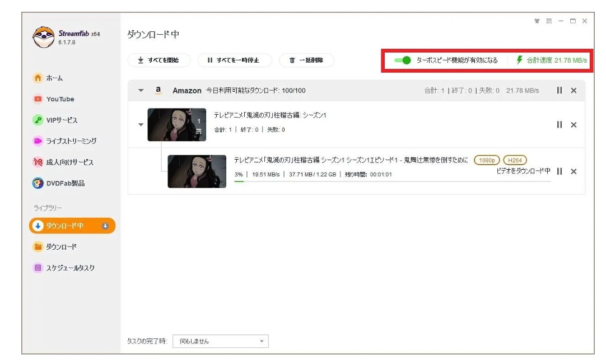The height and width of the screenshot is (364, 606).
Task: Select the ダウンロード中 library item
Action: [72, 226]
